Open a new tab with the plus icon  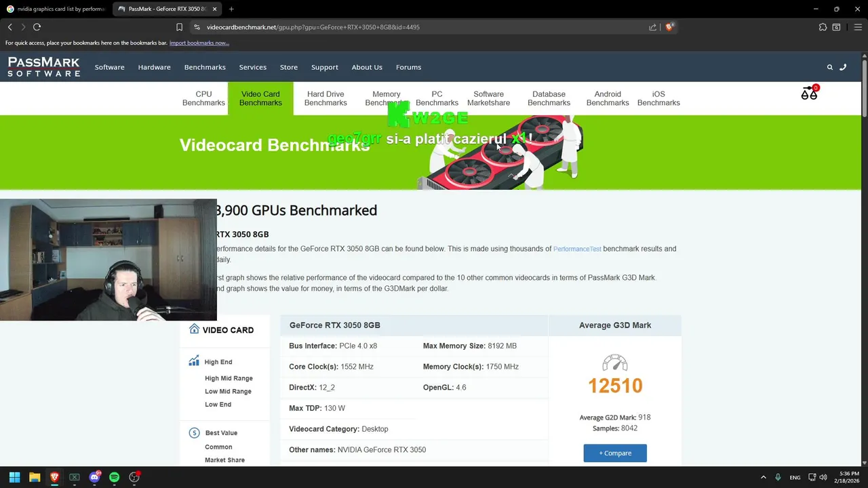coord(231,9)
